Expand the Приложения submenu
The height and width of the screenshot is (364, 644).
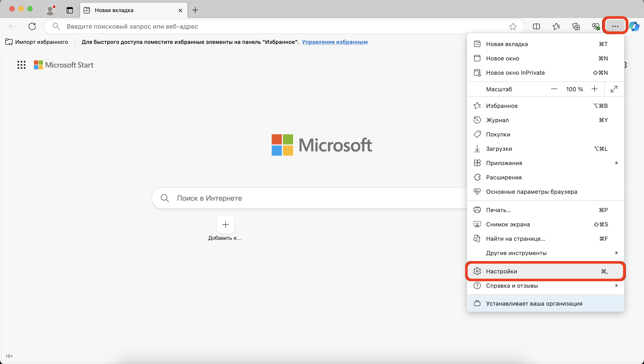click(546, 163)
